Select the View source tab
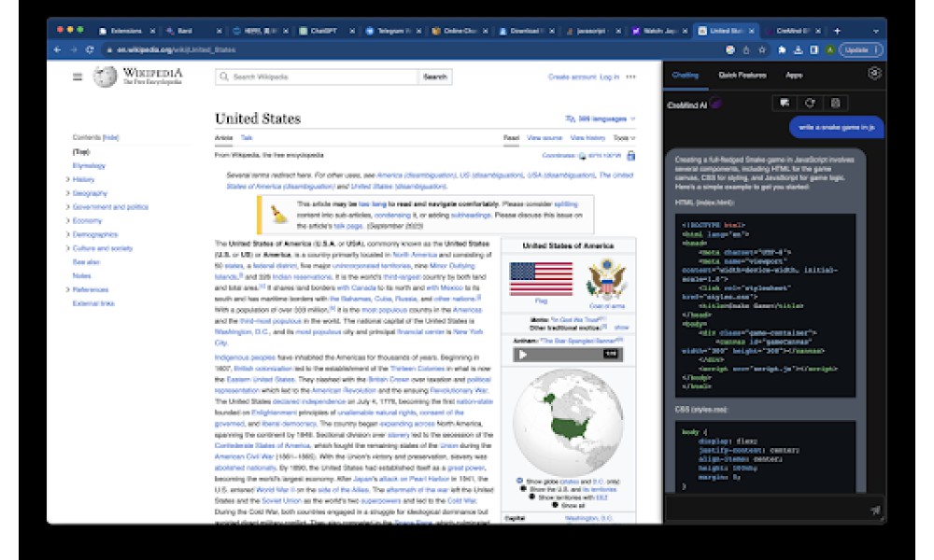 click(545, 138)
